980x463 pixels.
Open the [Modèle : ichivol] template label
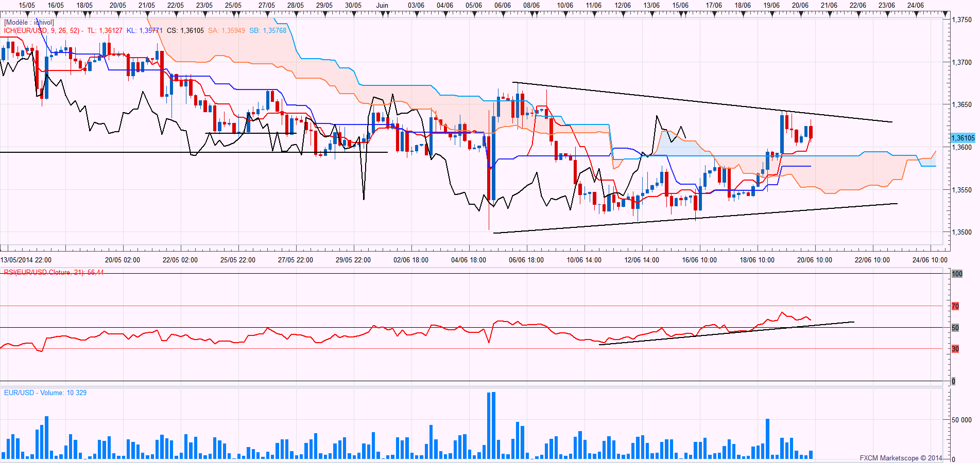click(29, 23)
